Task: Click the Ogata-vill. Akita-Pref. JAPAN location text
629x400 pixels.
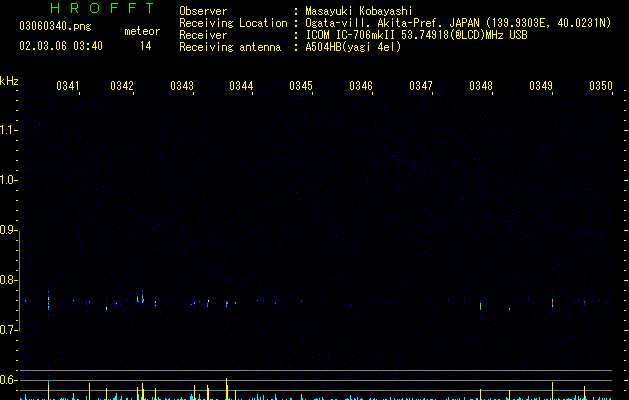Action: pyautogui.click(x=458, y=23)
